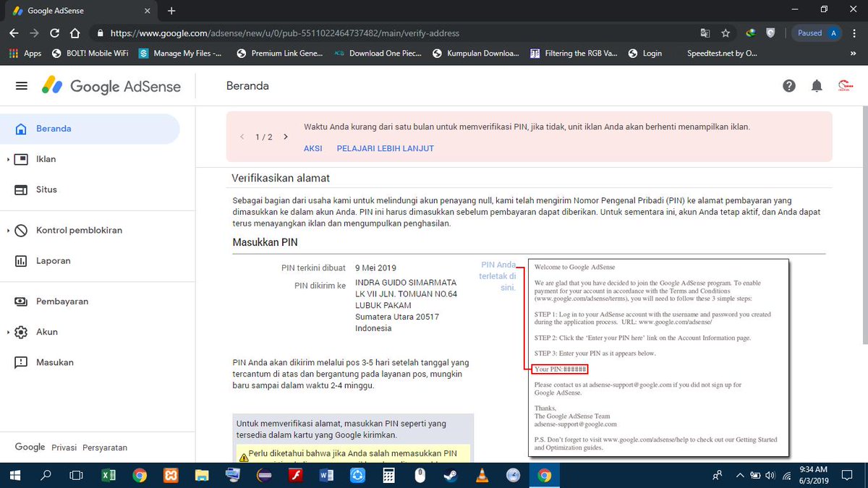Viewport: 868px width, 488px height.
Task: Open Download One Piec... bookmark
Action: click(x=378, y=53)
